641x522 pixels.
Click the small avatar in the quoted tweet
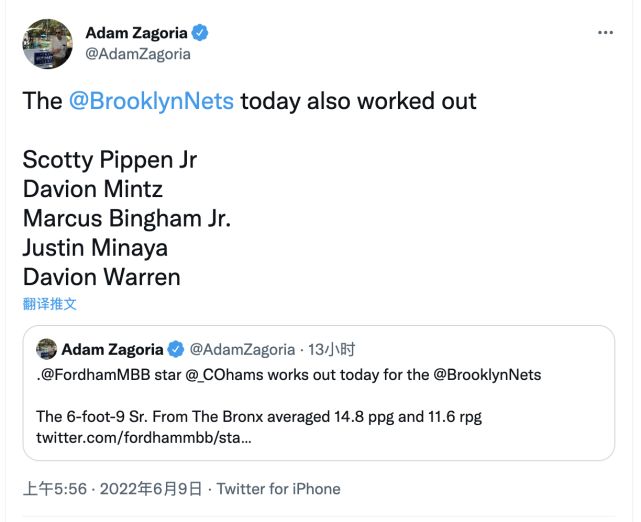click(46, 349)
